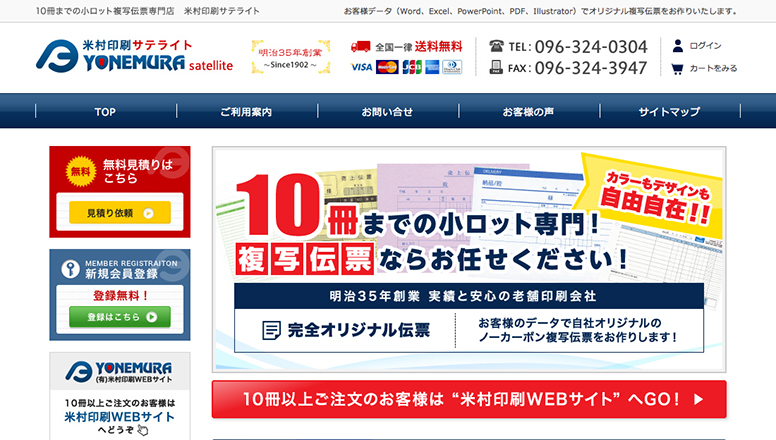
Task: Select お問い合せ in the navigation bar
Action: tap(387, 112)
